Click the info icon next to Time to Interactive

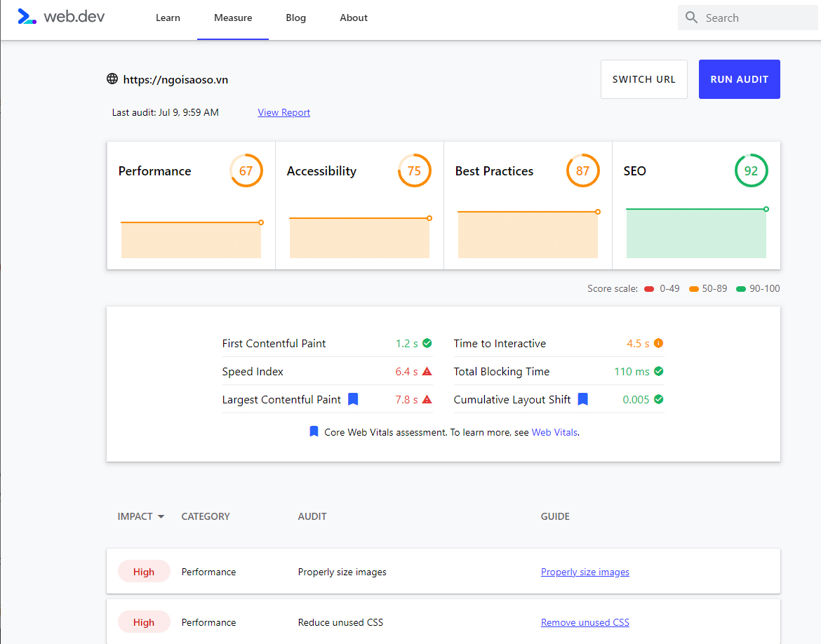pos(658,343)
